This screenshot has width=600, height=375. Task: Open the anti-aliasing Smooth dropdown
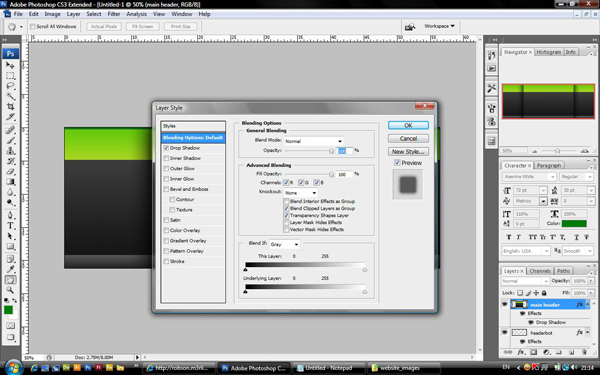click(x=578, y=251)
